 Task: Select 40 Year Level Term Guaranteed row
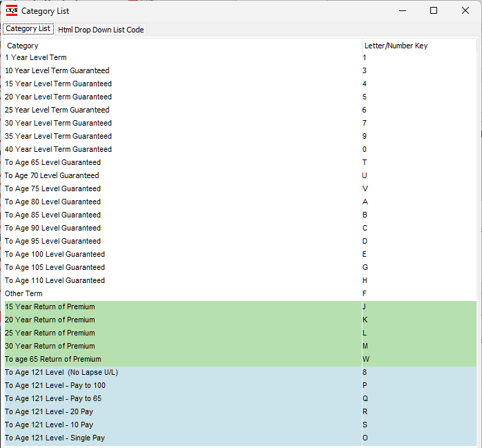tap(58, 149)
